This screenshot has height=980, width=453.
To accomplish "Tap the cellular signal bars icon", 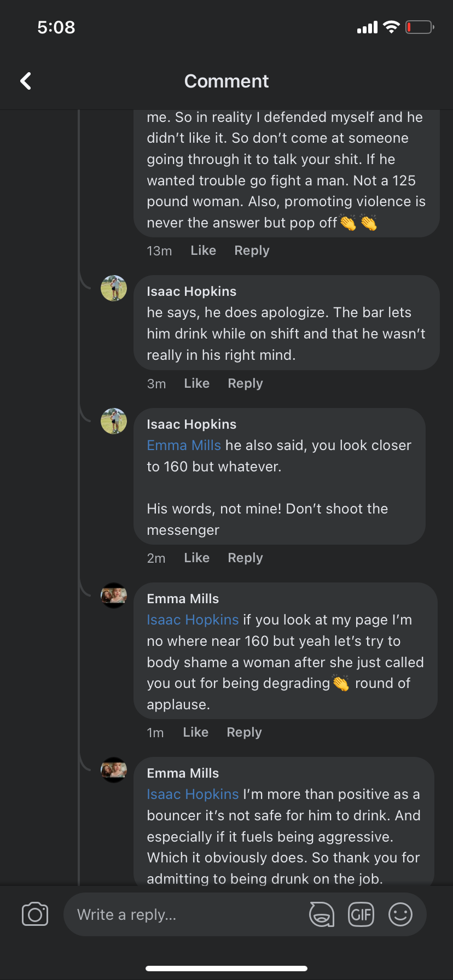I will pyautogui.click(x=367, y=27).
